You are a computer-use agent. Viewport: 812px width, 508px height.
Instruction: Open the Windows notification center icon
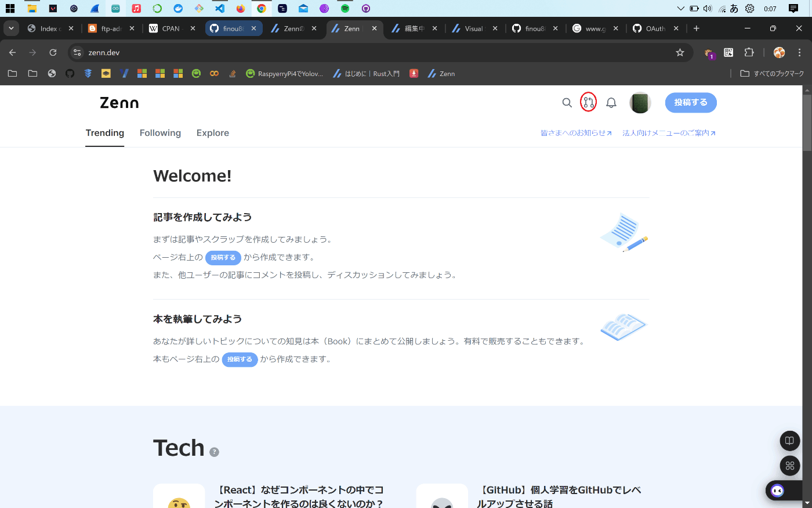pyautogui.click(x=793, y=9)
